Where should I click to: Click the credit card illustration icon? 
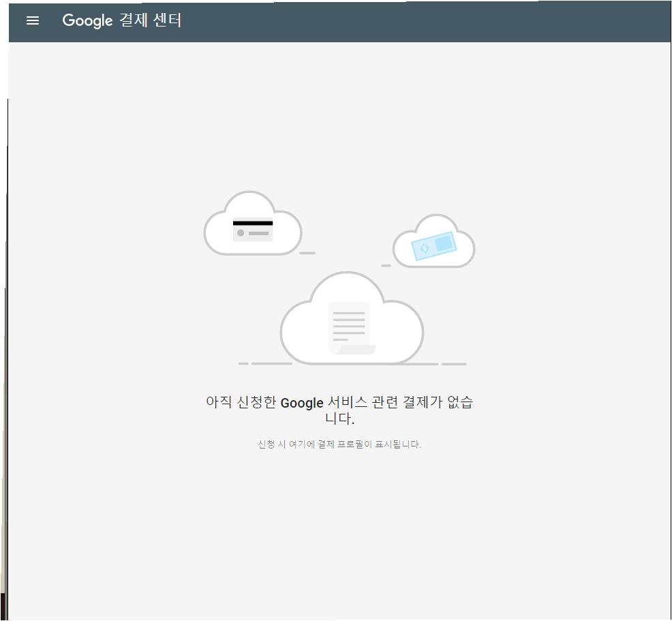253,230
